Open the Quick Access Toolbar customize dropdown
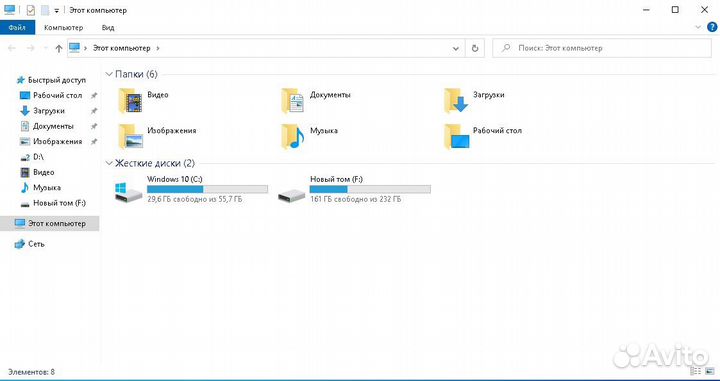The width and height of the screenshot is (720, 381). point(56,11)
